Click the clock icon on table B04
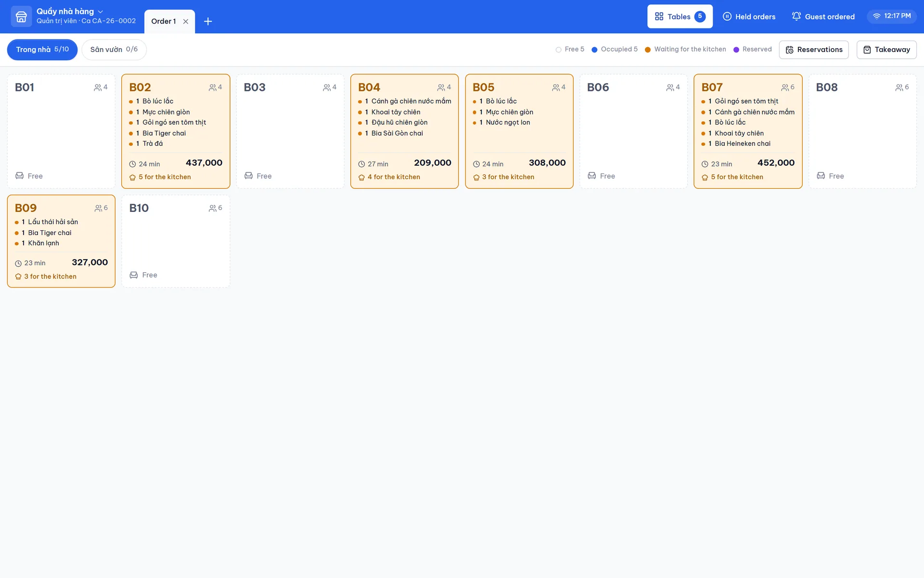Viewport: 924px width, 578px height. coord(361,164)
